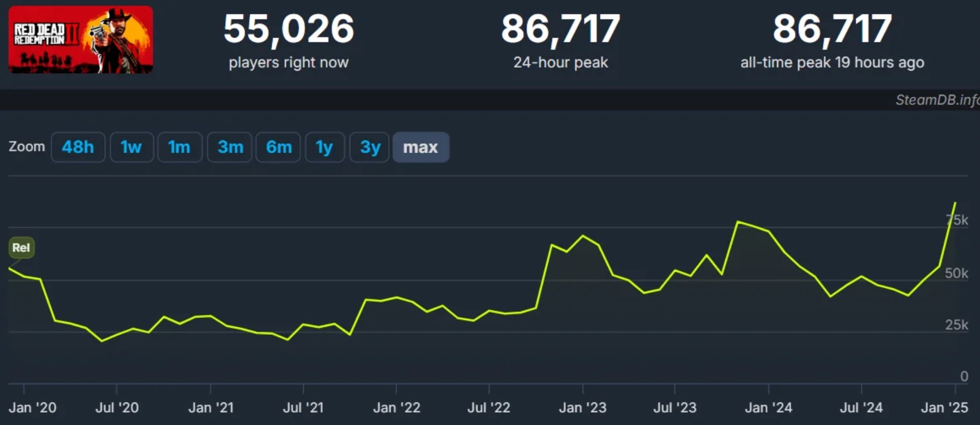The image size is (980, 425).
Task: Click the Jul '24 x-axis label
Action: (861, 408)
